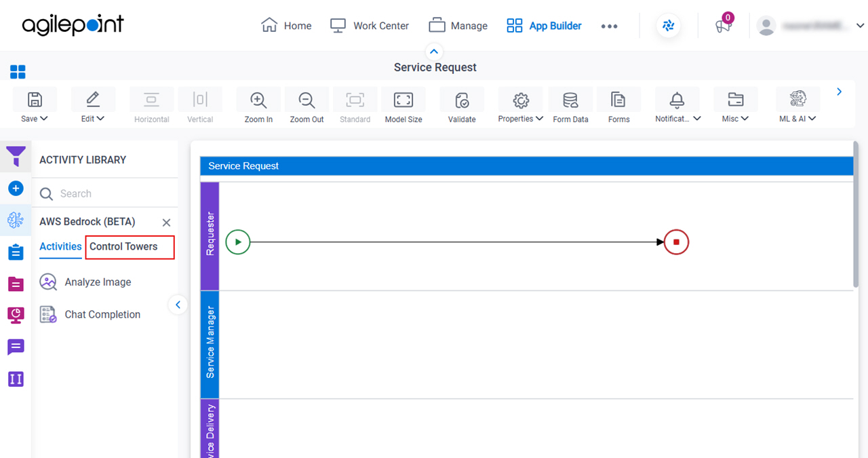
Task: Open the Manage menu
Action: click(x=458, y=26)
